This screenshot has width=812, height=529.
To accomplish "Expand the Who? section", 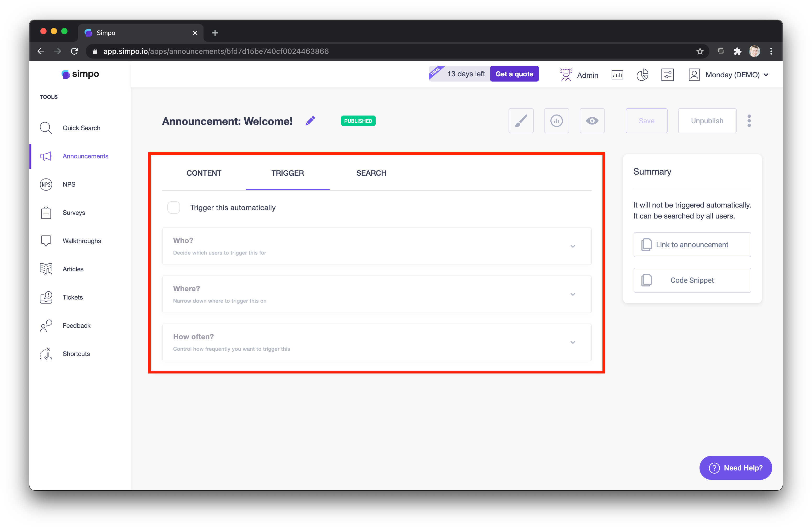I will [377, 246].
